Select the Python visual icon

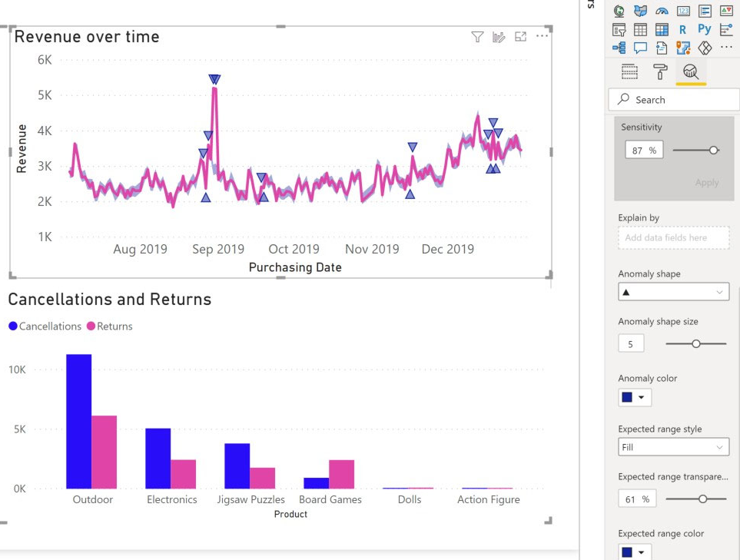[x=704, y=29]
